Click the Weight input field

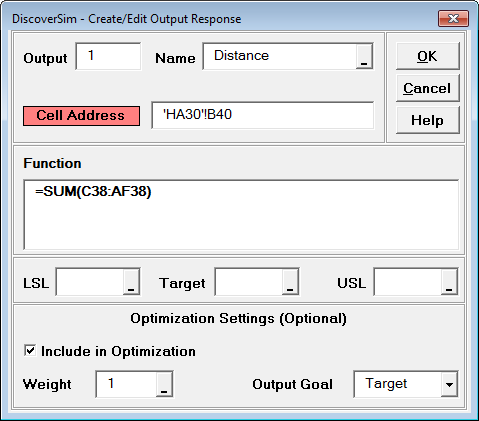coord(126,384)
